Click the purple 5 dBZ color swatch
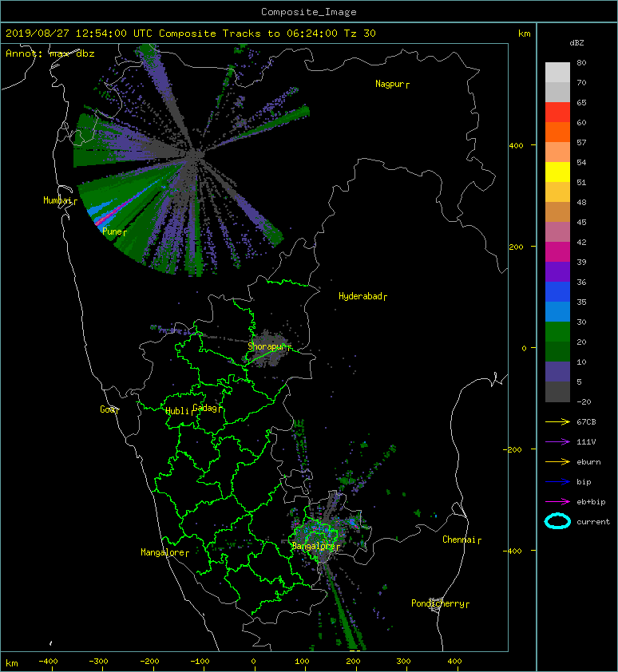The image size is (618, 672). point(557,372)
